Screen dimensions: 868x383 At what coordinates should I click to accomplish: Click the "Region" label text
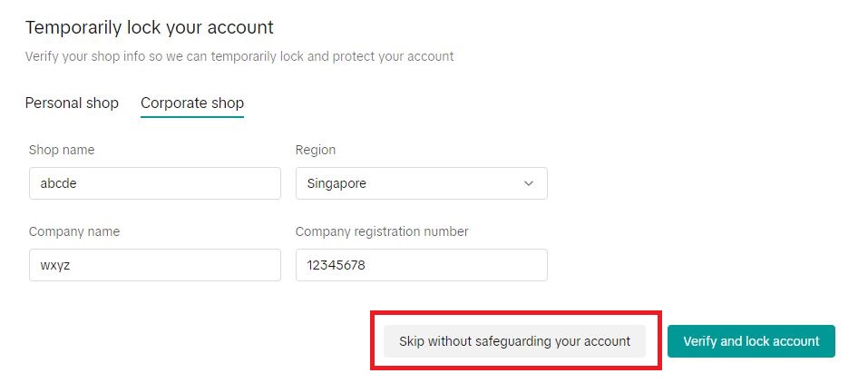click(316, 150)
